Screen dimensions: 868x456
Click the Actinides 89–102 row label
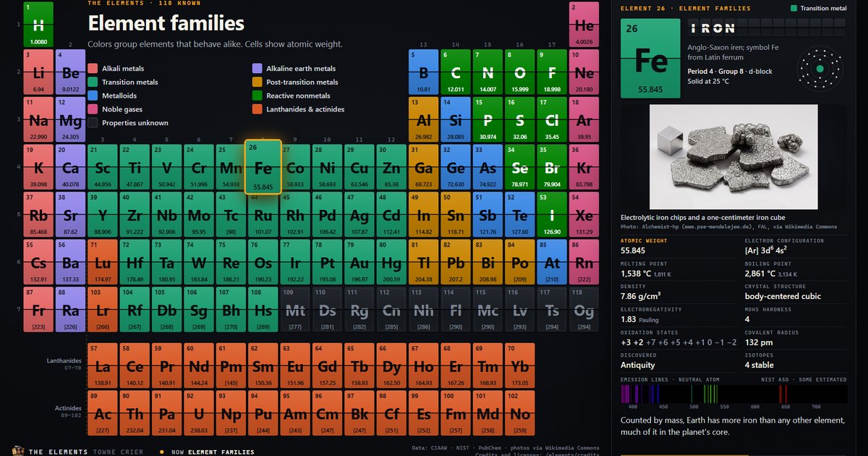pos(68,412)
